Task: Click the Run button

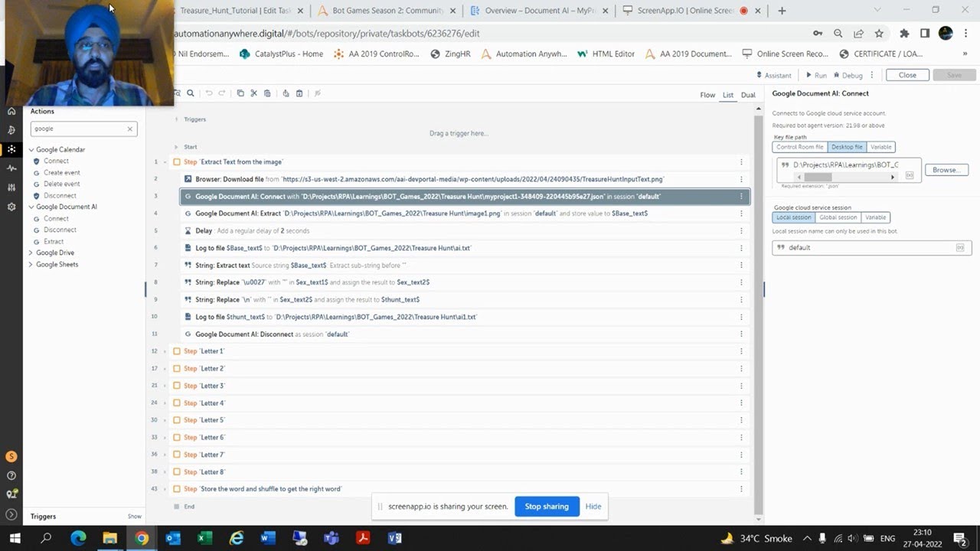Action: pos(815,75)
